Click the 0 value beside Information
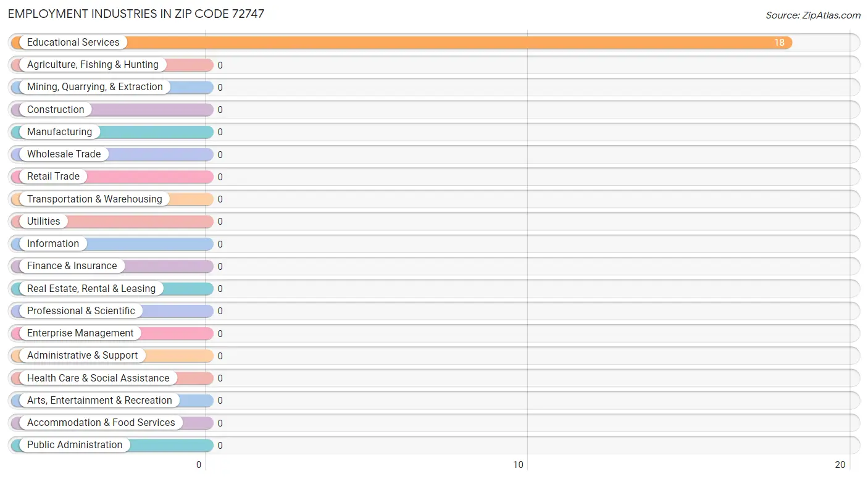The height and width of the screenshot is (479, 868). 220,244
